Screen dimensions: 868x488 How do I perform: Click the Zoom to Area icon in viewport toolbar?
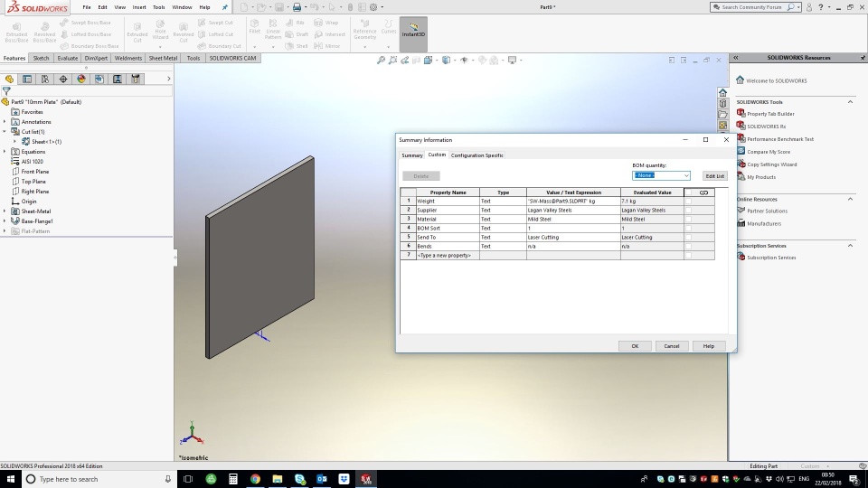(x=393, y=61)
